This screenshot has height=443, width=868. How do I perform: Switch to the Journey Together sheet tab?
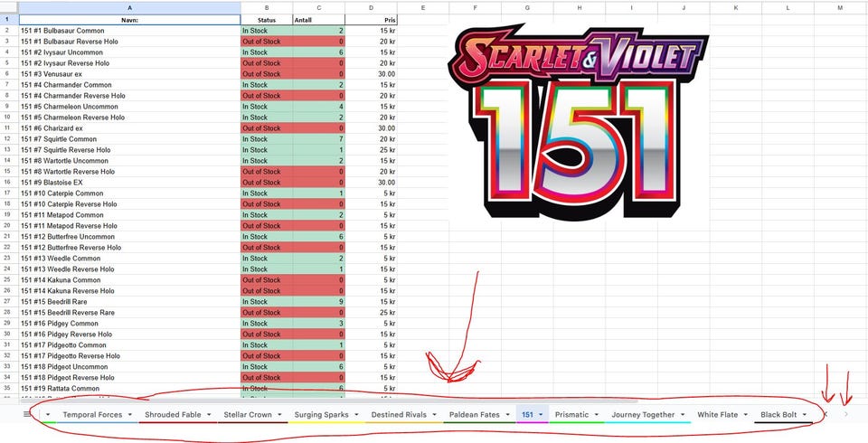643,414
